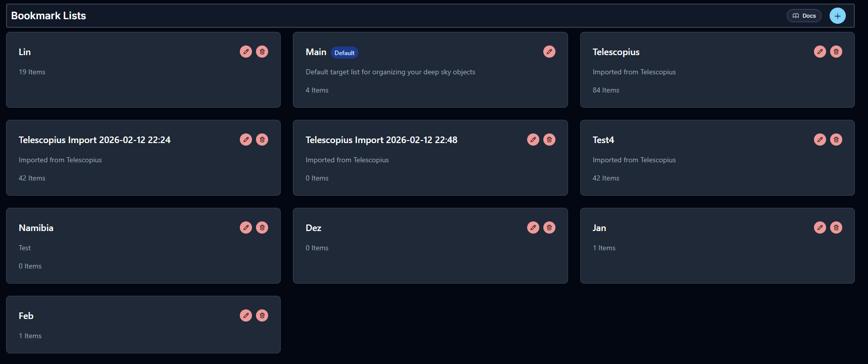Edit the Telescopius list
This screenshot has height=364, width=868.
(820, 52)
